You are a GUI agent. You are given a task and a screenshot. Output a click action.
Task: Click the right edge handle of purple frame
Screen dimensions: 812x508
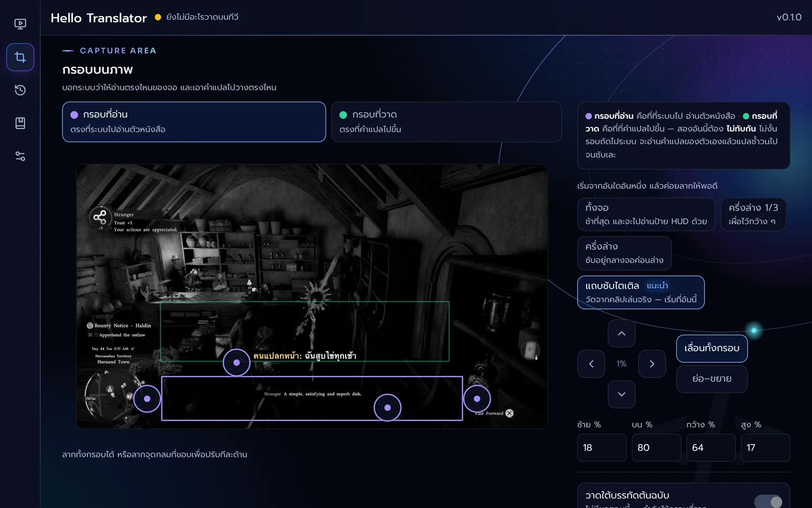pos(477,399)
